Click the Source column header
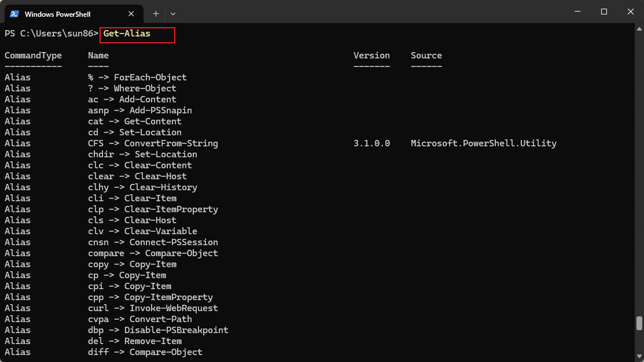 [426, 55]
